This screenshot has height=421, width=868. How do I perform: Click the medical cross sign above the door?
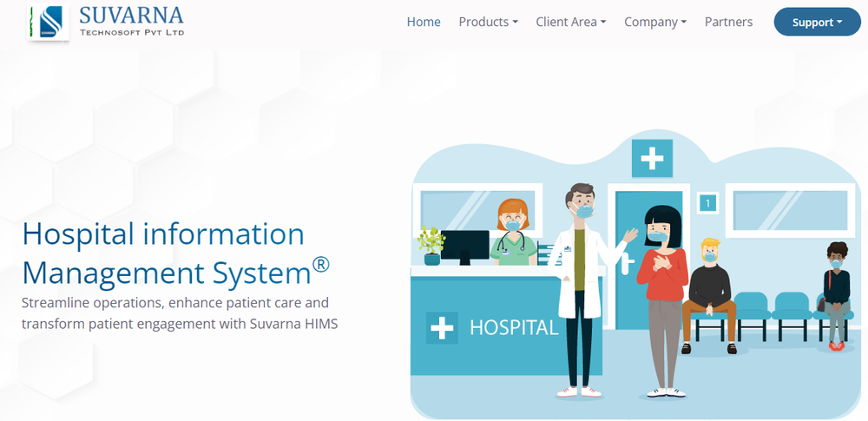click(652, 159)
